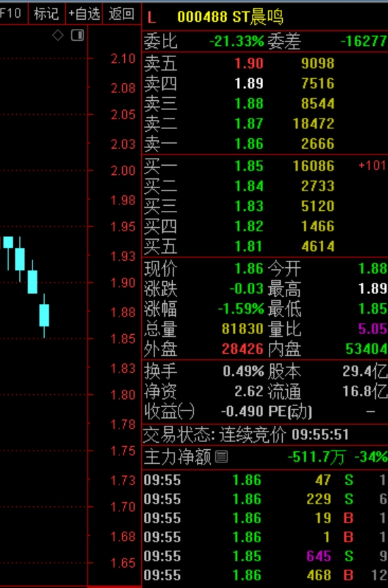The width and height of the screenshot is (388, 588).
Task: Select 买三 price 1.83
Action: 249,206
